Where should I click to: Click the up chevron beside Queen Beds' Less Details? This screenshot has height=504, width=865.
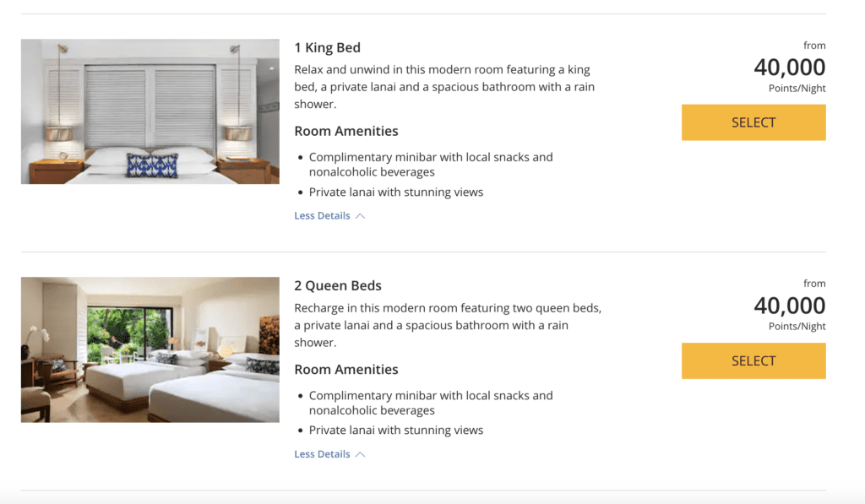361,454
